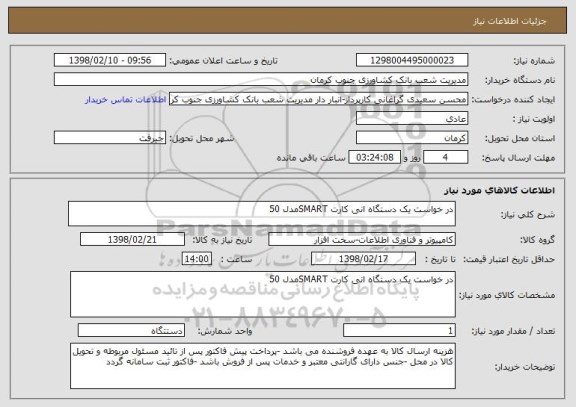The height and width of the screenshot is (407, 576).
Task: Click the quantity field showing 1
Action: (399, 330)
